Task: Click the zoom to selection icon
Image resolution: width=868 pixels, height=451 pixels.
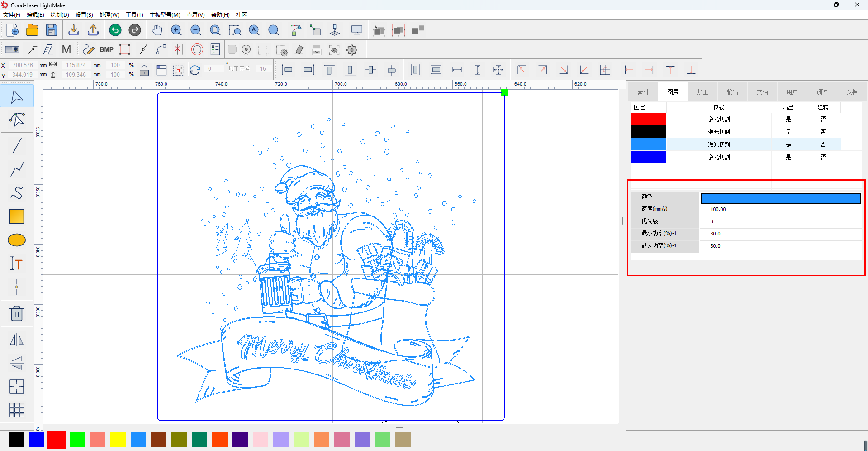Action: 235,30
